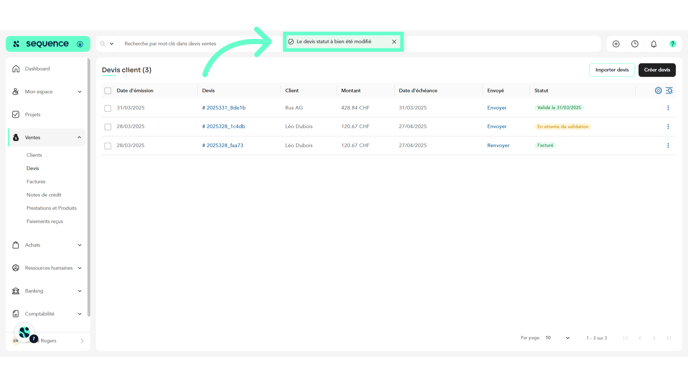Go to Factures in Ventes submenu

36,182
